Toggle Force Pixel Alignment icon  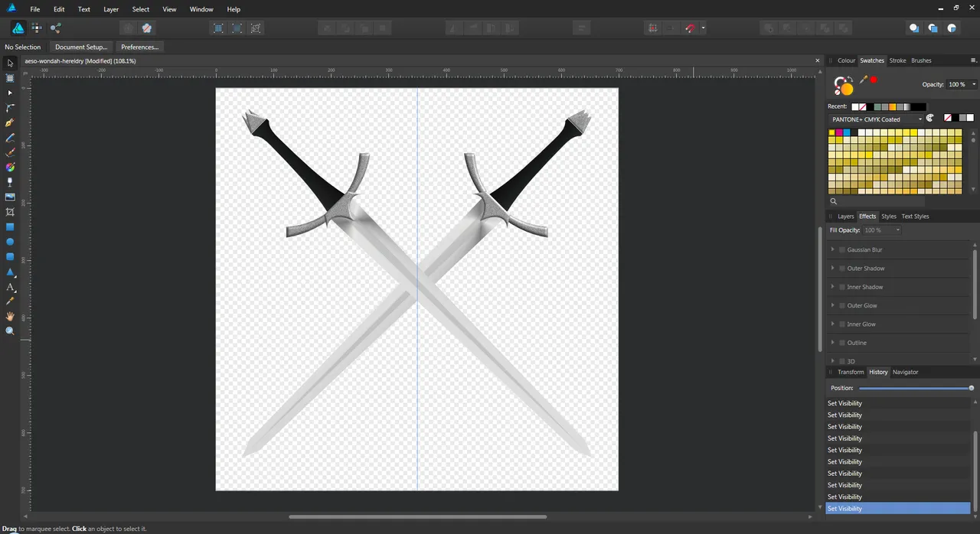(x=652, y=28)
